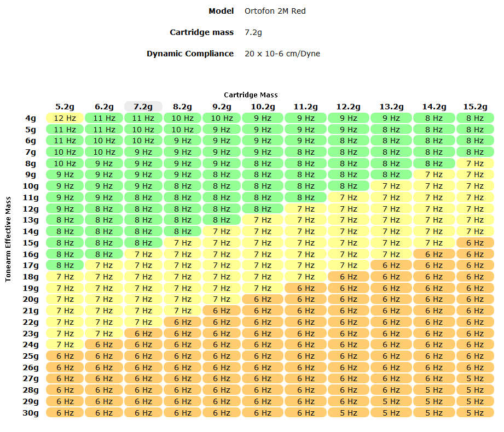The width and height of the screenshot is (504, 432).
Task: Click the Cartridge Mass axis title
Action: 251,95
